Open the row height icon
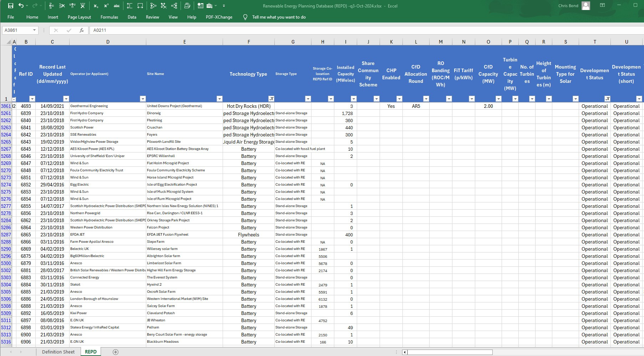The width and height of the screenshot is (644, 356). pyautogui.click(x=130, y=6)
